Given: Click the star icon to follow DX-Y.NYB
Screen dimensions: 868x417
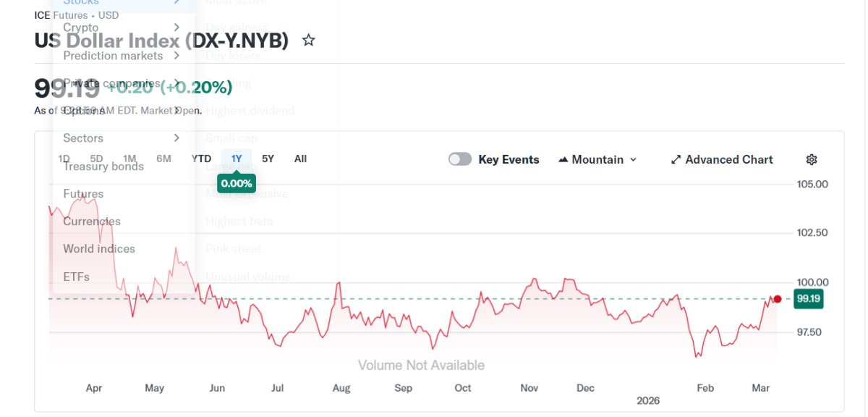Looking at the screenshot, I should 309,41.
